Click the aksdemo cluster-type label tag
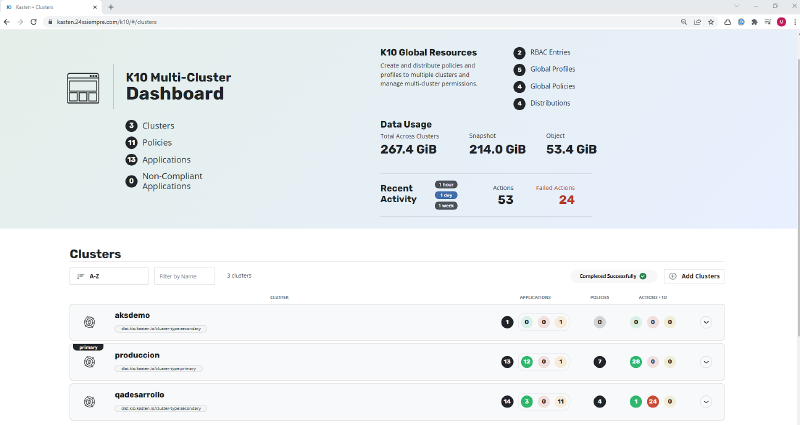The height and width of the screenshot is (425, 800). (x=161, y=329)
